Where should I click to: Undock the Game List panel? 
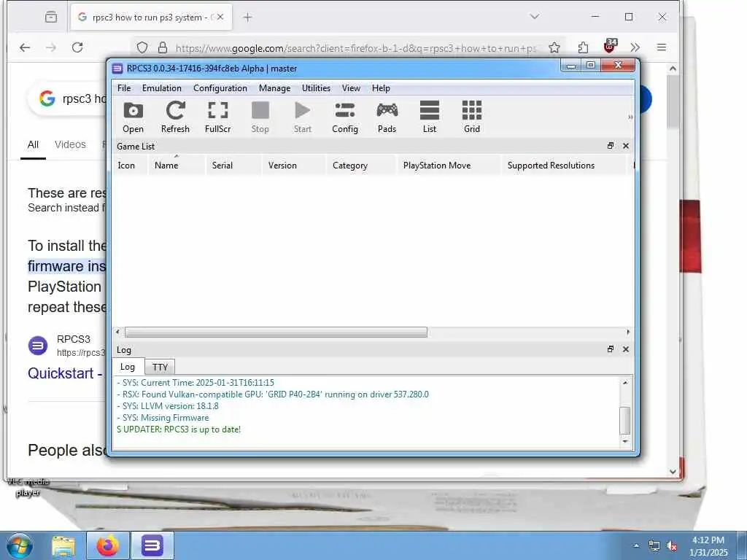point(611,146)
